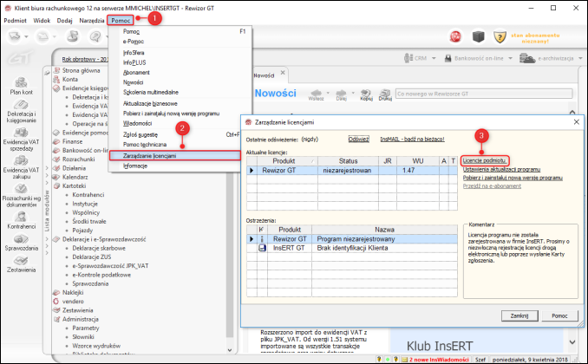Click module list scrollbar down arrow
The image size is (588, 364).
coord(230,350)
